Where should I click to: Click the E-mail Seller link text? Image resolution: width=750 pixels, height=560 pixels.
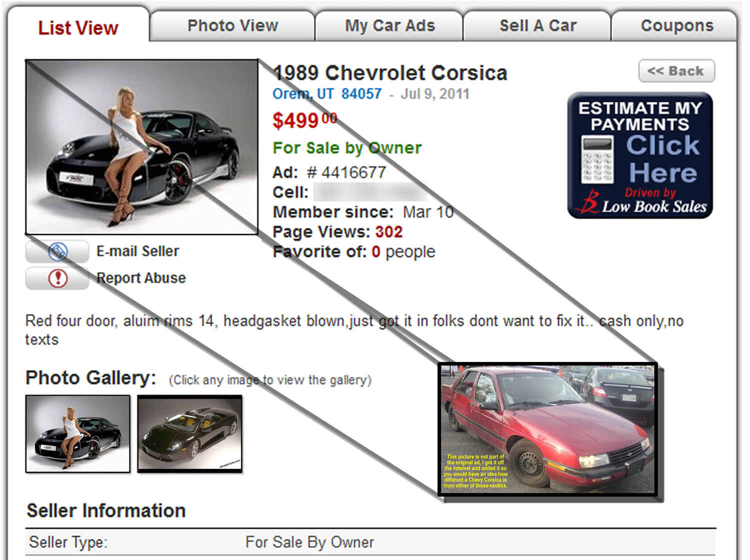[137, 251]
